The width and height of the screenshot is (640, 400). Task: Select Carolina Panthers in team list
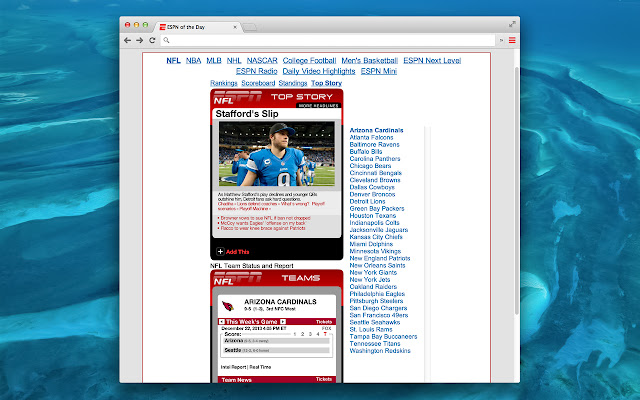(x=375, y=158)
